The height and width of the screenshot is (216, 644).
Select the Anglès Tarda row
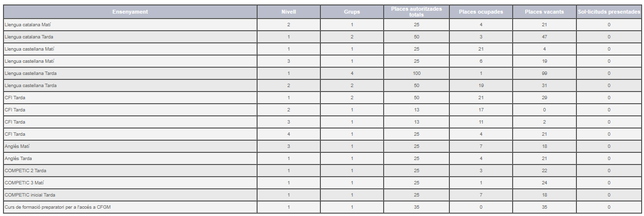(x=322, y=159)
